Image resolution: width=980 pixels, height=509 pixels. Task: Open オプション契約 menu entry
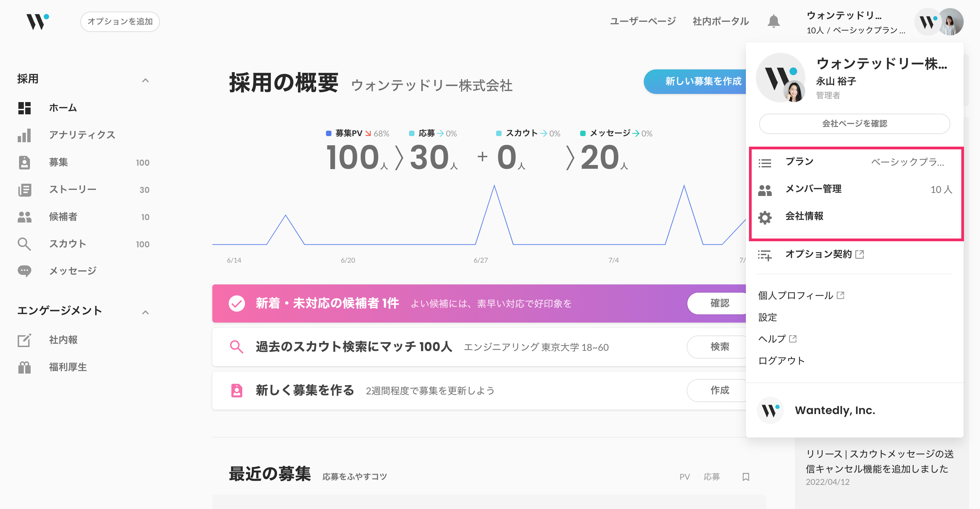point(855,255)
